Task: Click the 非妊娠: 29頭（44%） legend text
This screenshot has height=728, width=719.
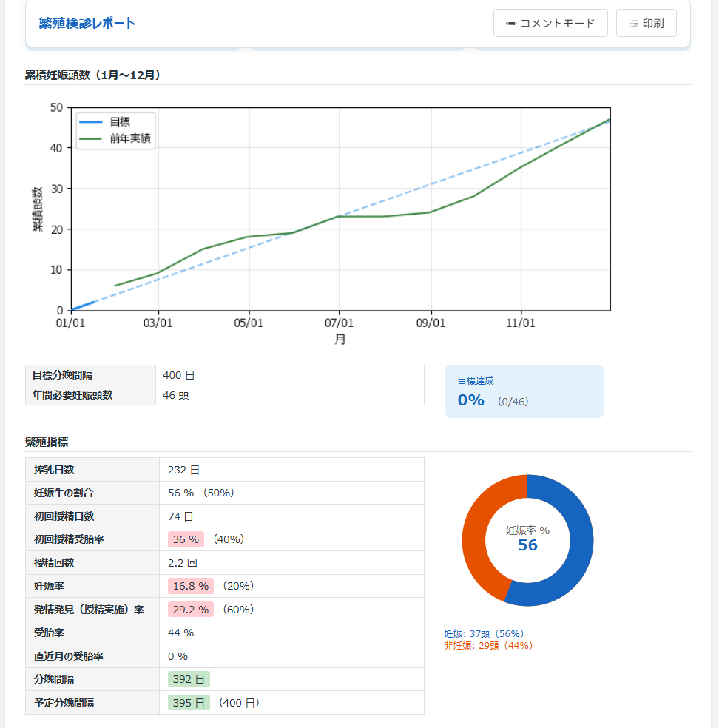Action: pyautogui.click(x=488, y=646)
